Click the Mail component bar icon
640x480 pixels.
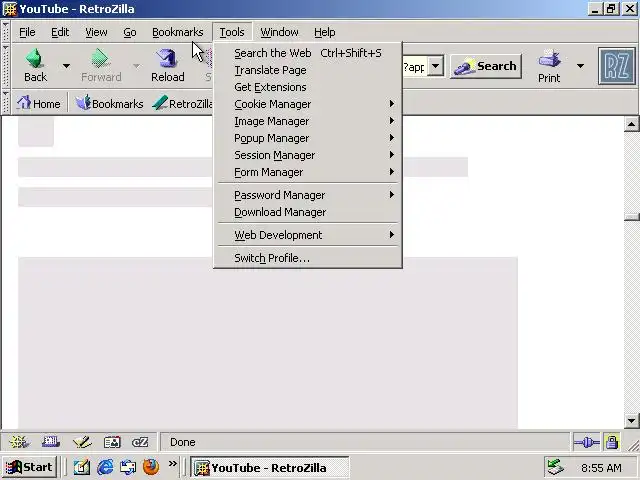click(51, 442)
